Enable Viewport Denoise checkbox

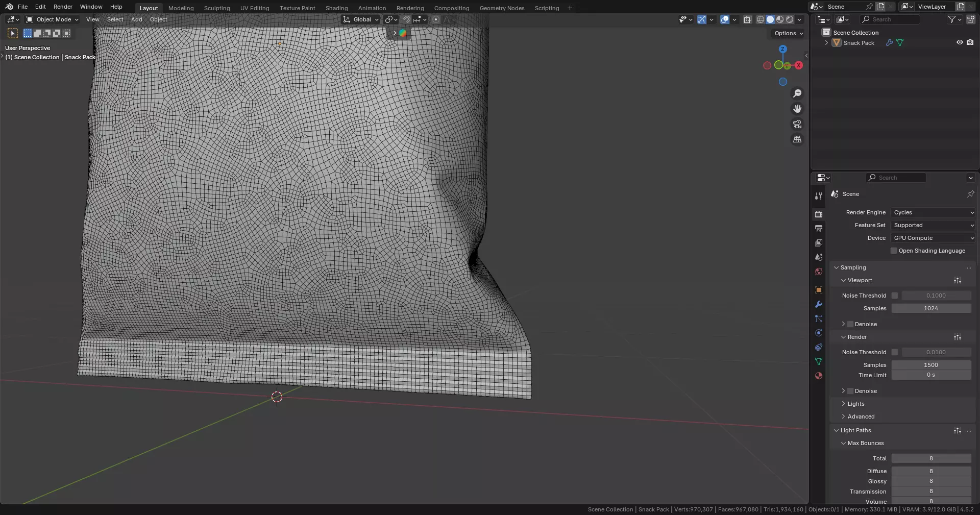[850, 324]
